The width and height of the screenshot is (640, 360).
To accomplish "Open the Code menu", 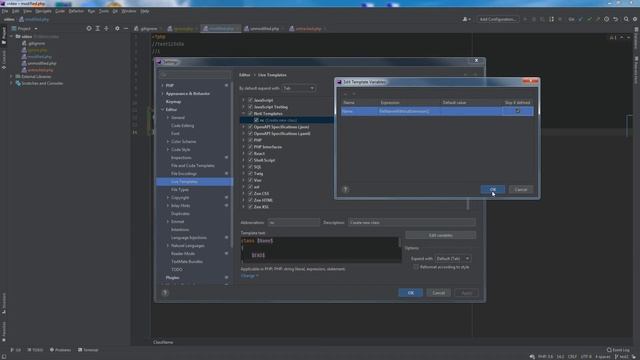I will [x=60, y=11].
